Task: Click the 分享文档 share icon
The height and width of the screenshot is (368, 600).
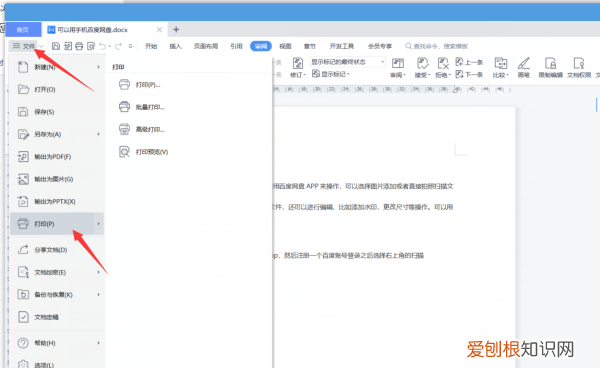Action: 23,249
